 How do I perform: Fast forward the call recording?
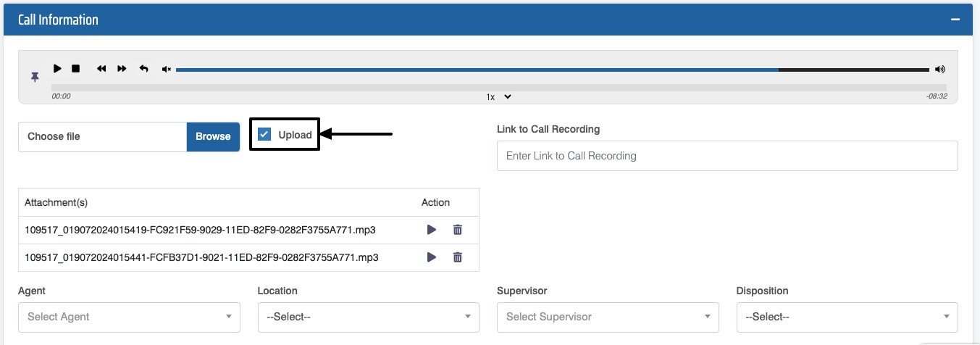pos(122,69)
